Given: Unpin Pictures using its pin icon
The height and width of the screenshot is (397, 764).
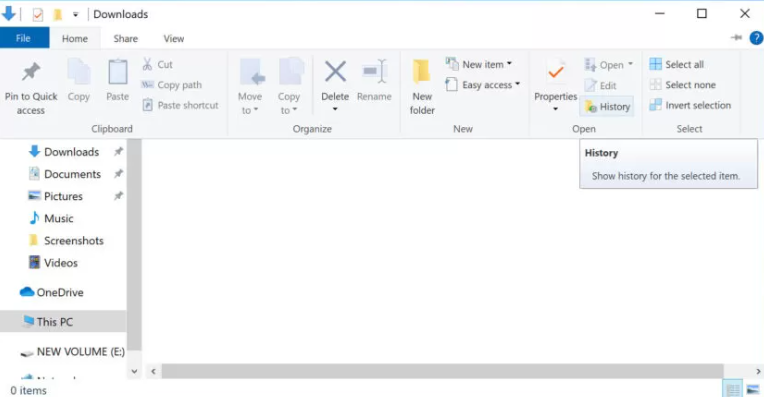Looking at the screenshot, I should [118, 196].
